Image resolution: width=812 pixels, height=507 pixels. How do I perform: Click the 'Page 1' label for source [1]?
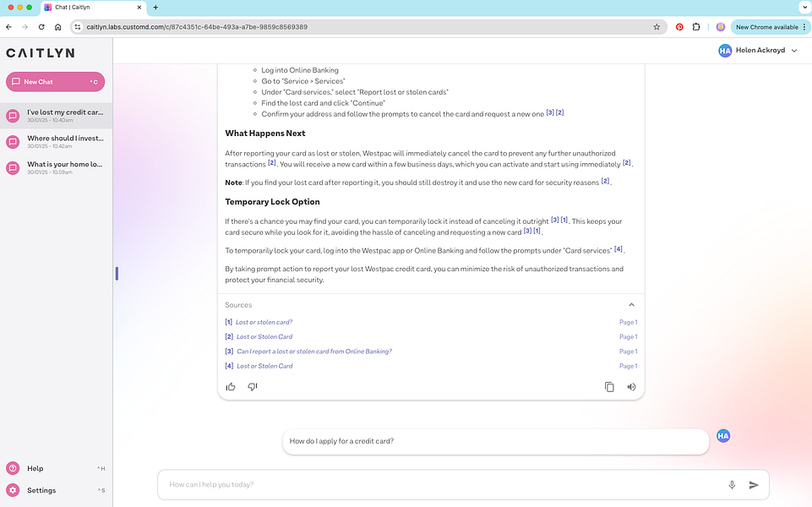point(628,322)
